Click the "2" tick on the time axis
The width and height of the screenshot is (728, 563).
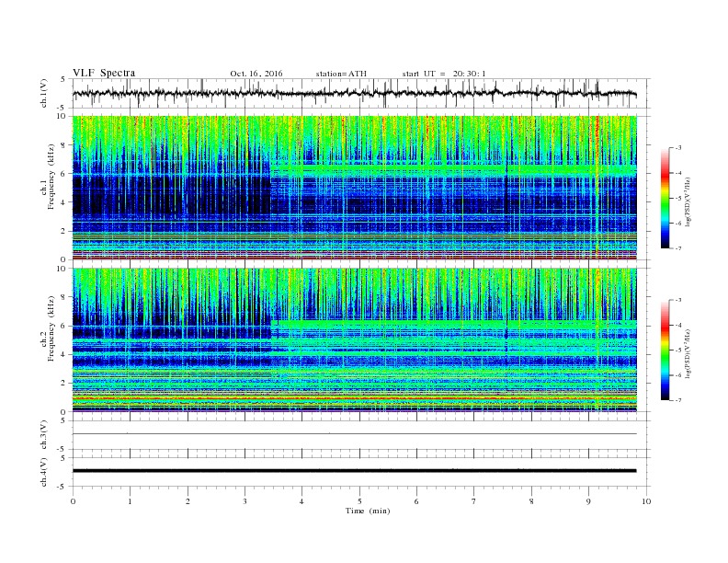188,501
